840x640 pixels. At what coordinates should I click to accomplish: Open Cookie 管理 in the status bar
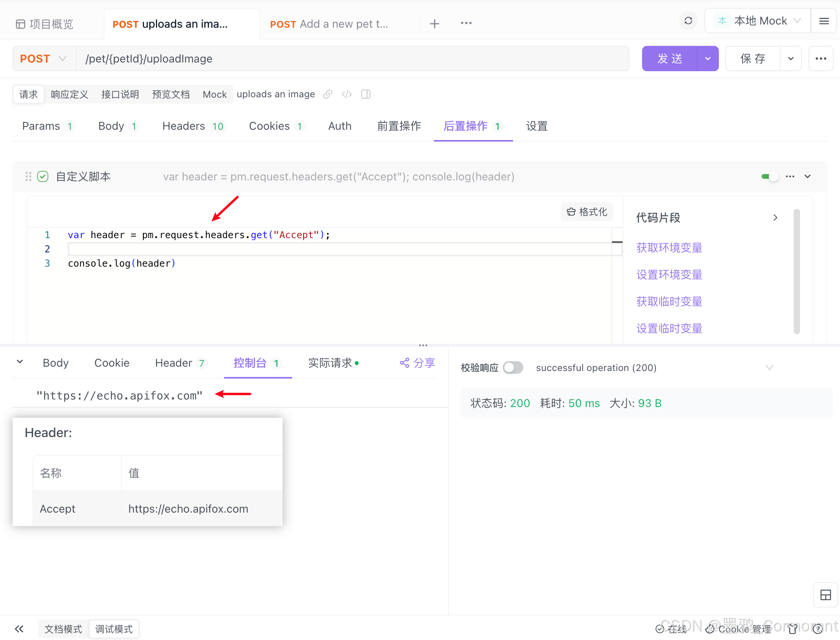click(x=739, y=629)
